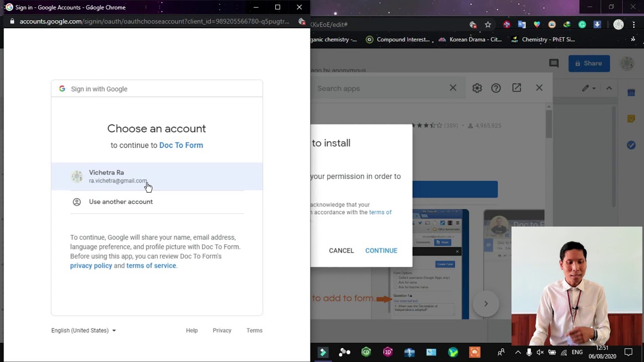
Task: Bookmark this page with star icon
Action: [488, 25]
